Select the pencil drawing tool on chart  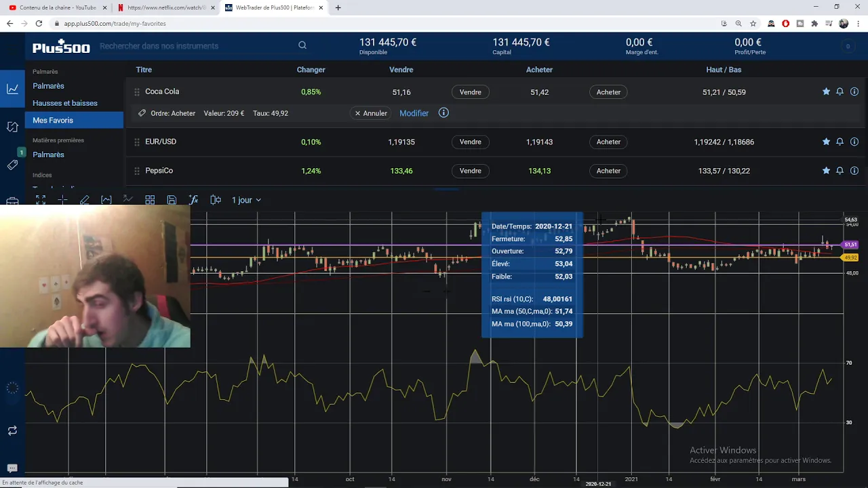coord(84,200)
